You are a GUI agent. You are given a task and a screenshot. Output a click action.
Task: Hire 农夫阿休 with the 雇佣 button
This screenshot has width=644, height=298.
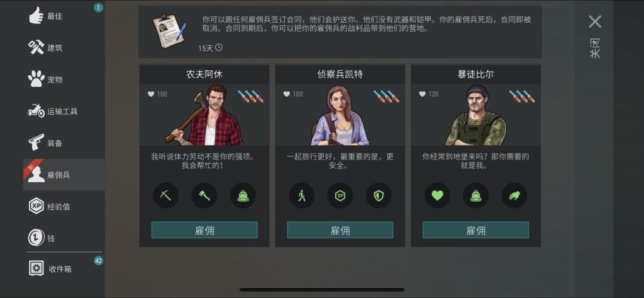coord(205,230)
